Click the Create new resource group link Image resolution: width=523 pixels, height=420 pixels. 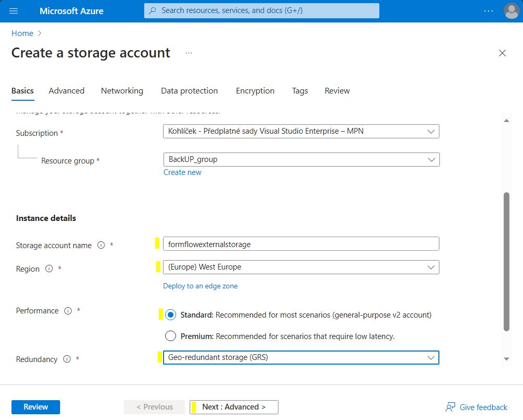pyautogui.click(x=182, y=172)
